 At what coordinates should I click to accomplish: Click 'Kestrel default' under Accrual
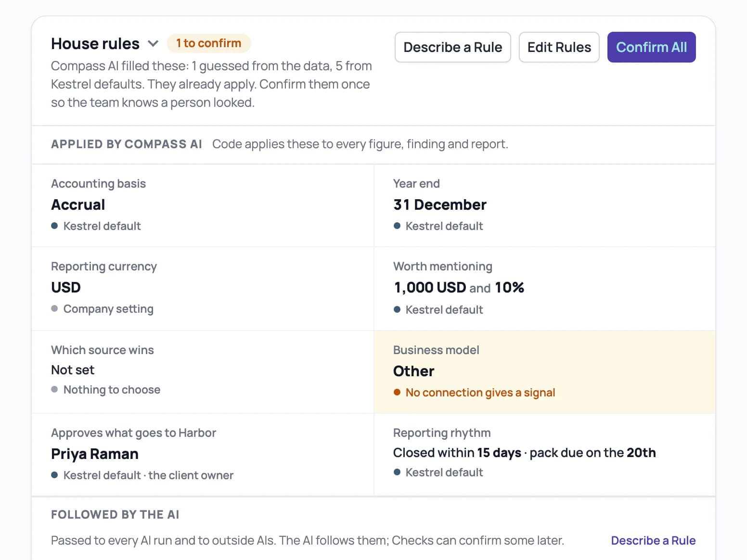[x=102, y=226]
